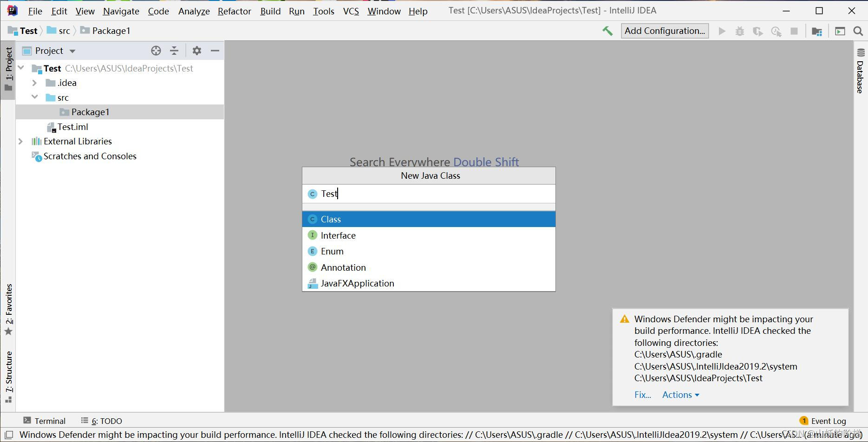Click the IntelliJ IDEA logo icon
The width and height of the screenshot is (868, 442).
pos(13,10)
